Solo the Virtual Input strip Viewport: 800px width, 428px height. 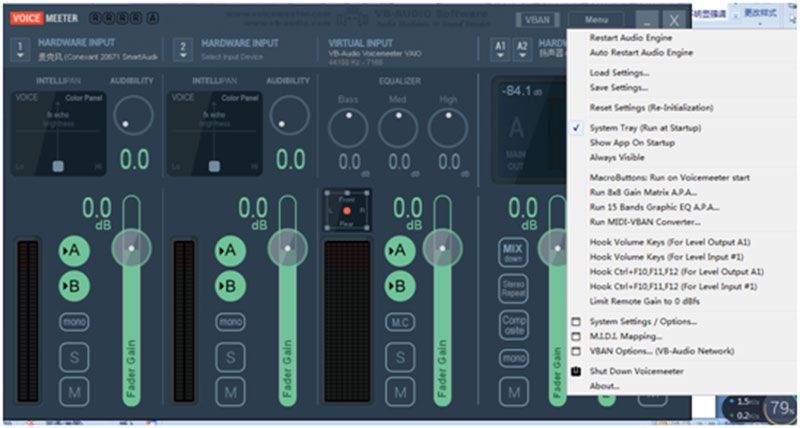400,358
